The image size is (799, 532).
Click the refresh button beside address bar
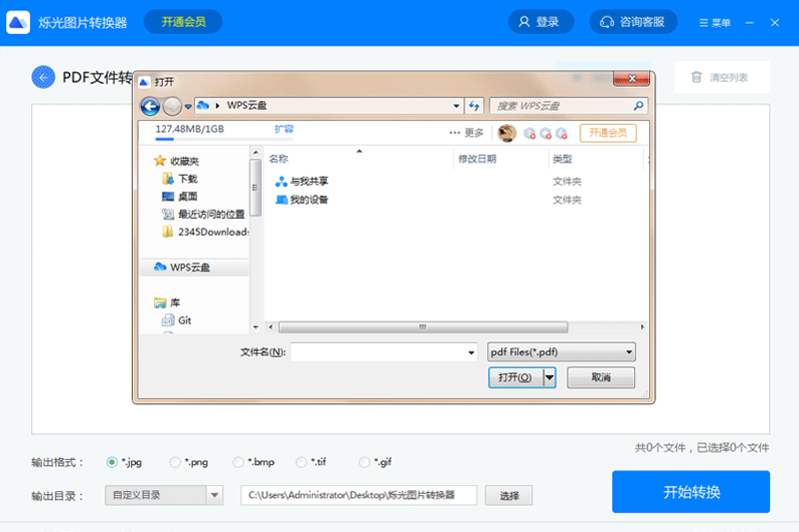pyautogui.click(x=474, y=106)
